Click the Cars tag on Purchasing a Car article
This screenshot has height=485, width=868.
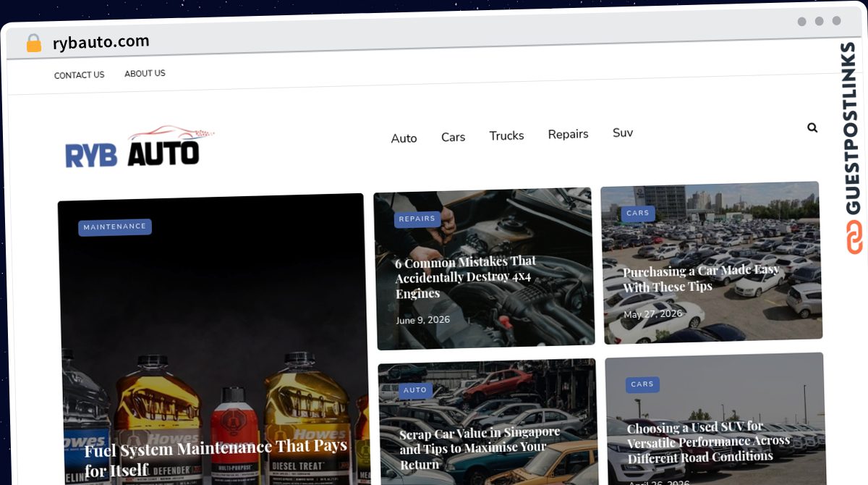[x=638, y=213]
